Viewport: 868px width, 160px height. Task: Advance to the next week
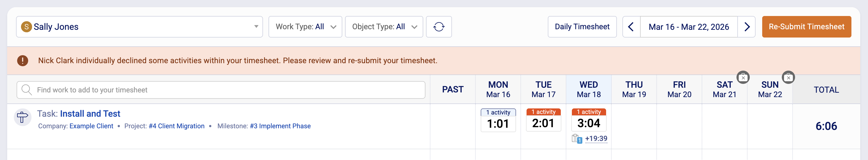click(x=746, y=27)
